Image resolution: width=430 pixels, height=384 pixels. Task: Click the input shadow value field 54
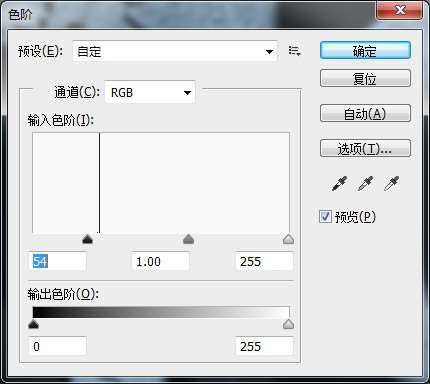58,261
